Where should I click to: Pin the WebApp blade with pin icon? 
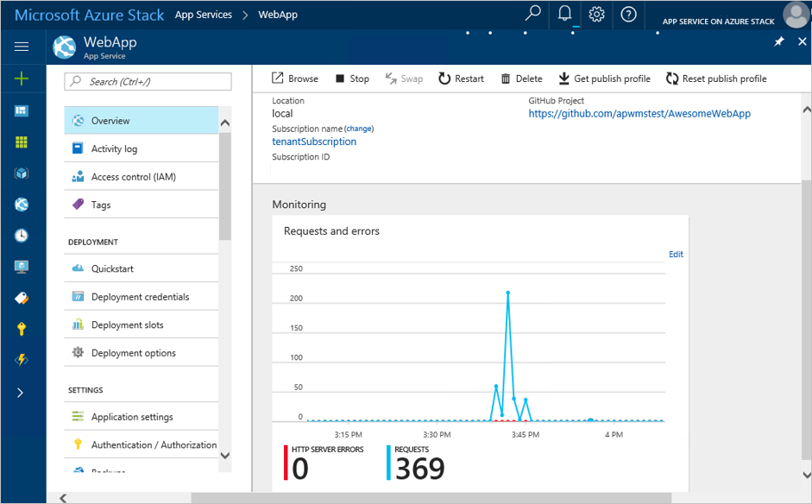(778, 42)
